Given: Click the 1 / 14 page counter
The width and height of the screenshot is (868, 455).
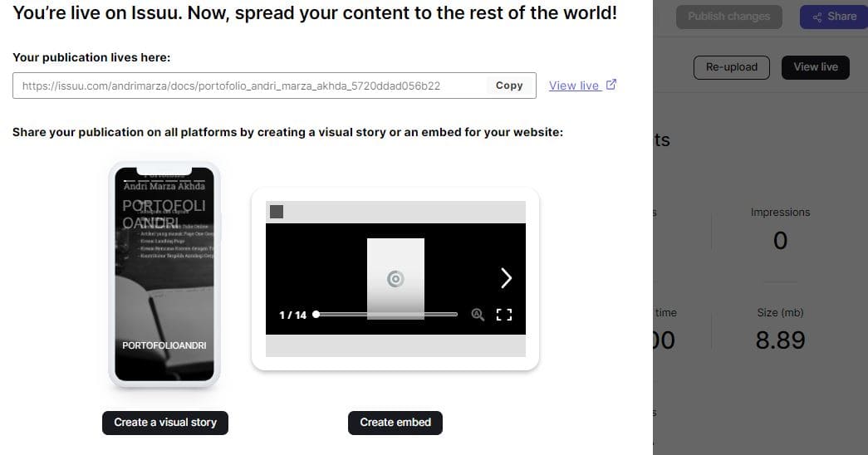Looking at the screenshot, I should coord(293,315).
